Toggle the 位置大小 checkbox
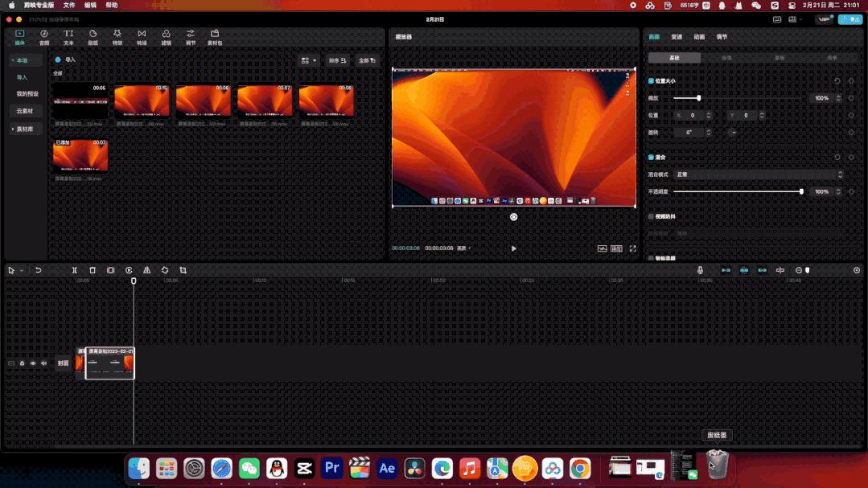868x488 pixels. (651, 81)
